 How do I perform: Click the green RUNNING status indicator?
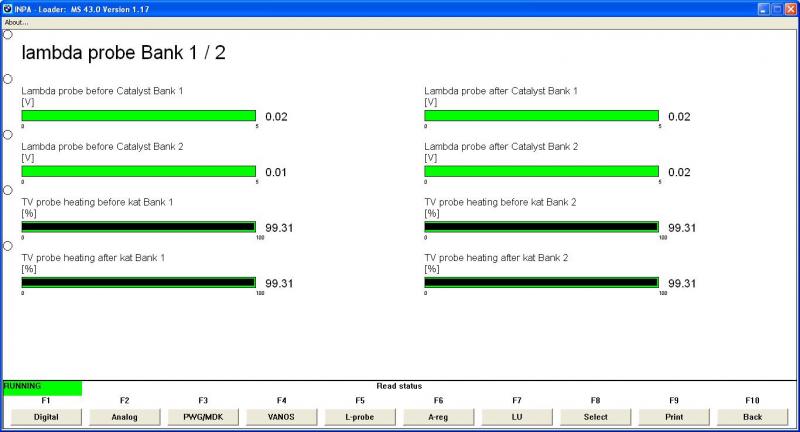pos(42,387)
